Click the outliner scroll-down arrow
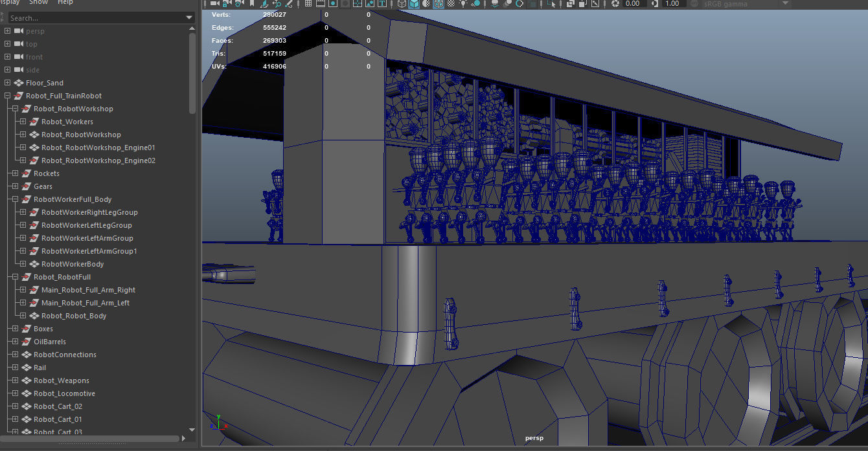This screenshot has width=868, height=451. coord(192,430)
